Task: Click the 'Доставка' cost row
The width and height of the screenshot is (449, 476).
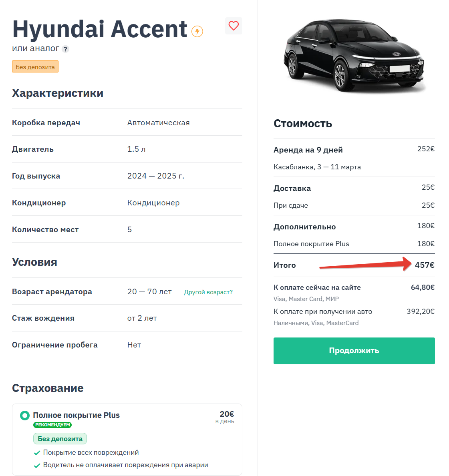Action: tap(292, 189)
